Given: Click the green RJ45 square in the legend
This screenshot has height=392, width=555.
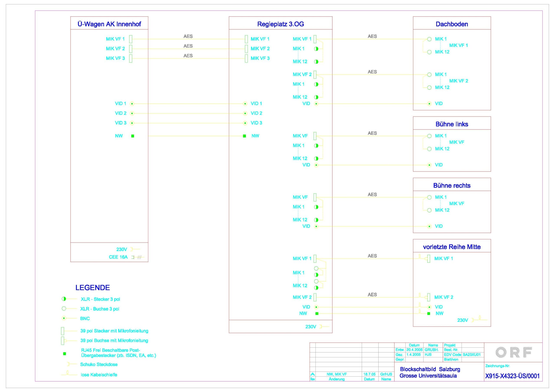Looking at the screenshot, I should coord(65,354).
